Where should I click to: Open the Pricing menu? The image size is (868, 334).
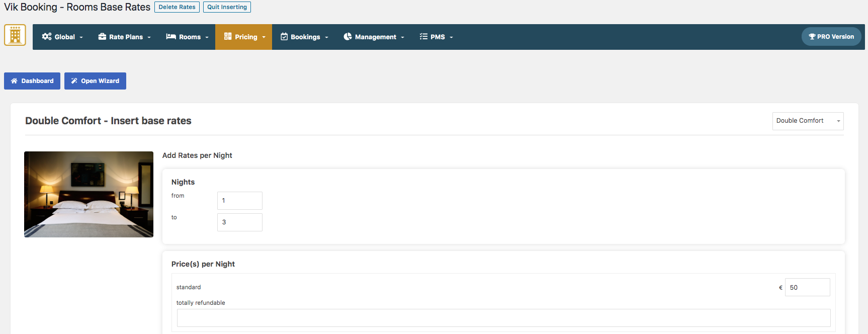244,37
